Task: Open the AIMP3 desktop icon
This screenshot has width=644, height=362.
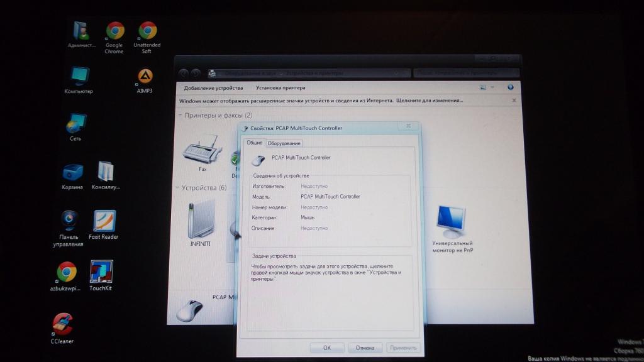Action: point(145,77)
